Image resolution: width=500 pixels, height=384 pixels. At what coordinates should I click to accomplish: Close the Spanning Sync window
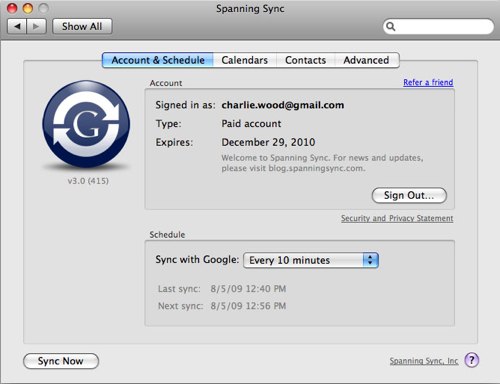(x=12, y=8)
